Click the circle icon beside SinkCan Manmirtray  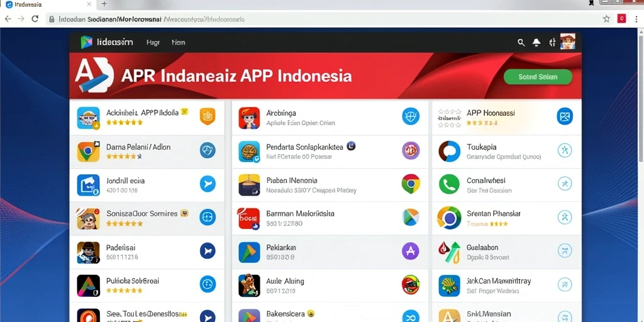click(x=565, y=284)
